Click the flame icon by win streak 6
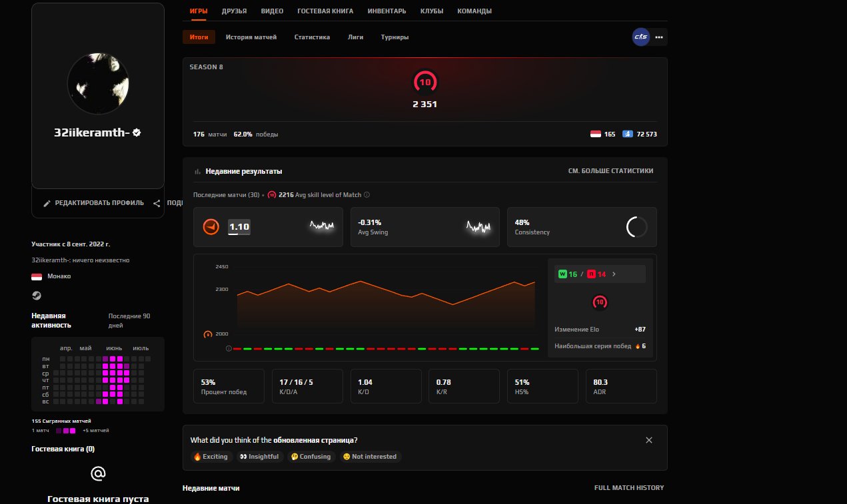The image size is (847, 504). click(637, 346)
